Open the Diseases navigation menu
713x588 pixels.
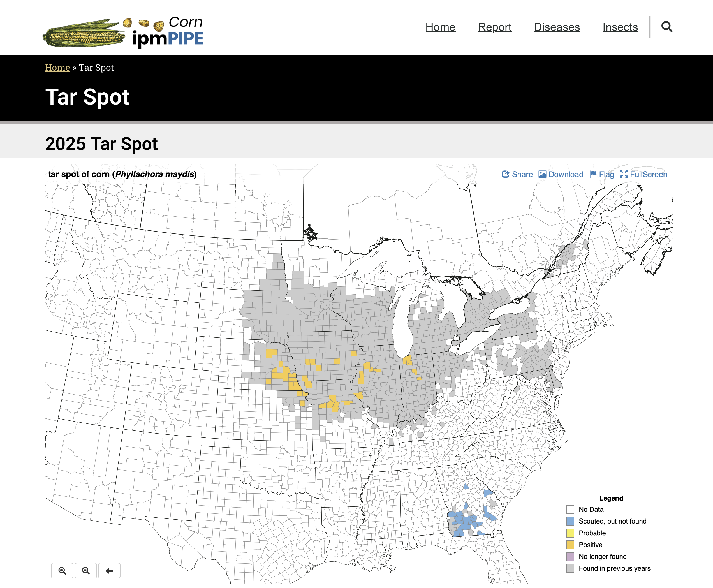pyautogui.click(x=557, y=27)
